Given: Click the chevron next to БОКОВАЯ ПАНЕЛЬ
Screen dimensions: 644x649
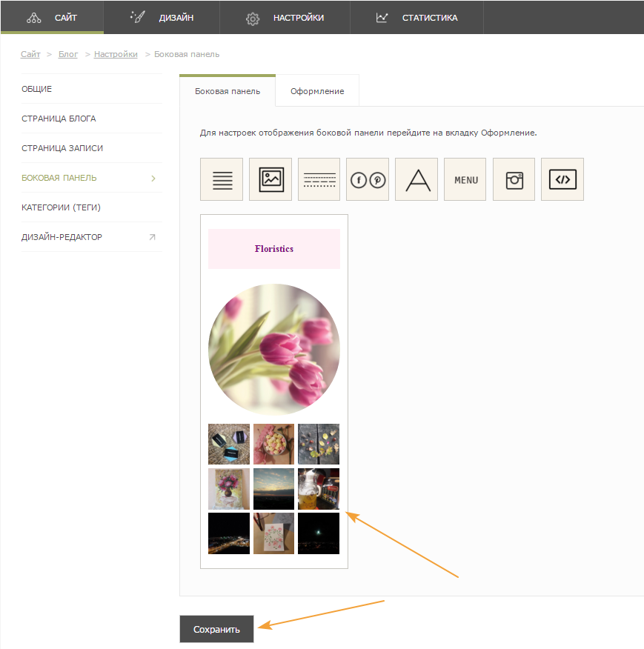Looking at the screenshot, I should tap(153, 179).
